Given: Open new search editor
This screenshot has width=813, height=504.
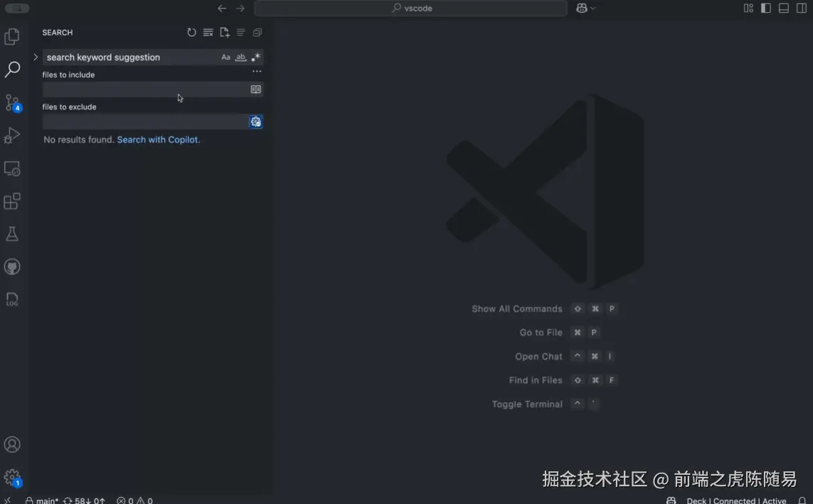Looking at the screenshot, I should pyautogui.click(x=225, y=32).
